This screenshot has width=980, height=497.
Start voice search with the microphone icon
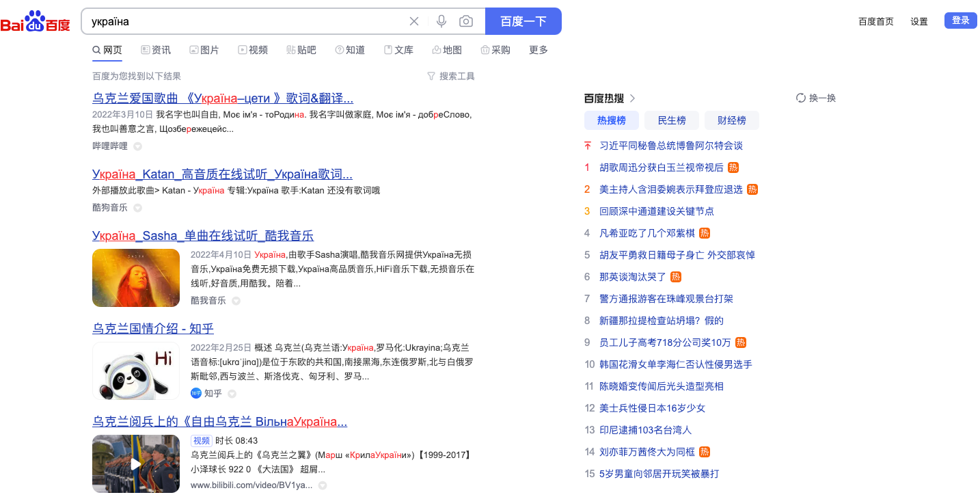pos(441,21)
